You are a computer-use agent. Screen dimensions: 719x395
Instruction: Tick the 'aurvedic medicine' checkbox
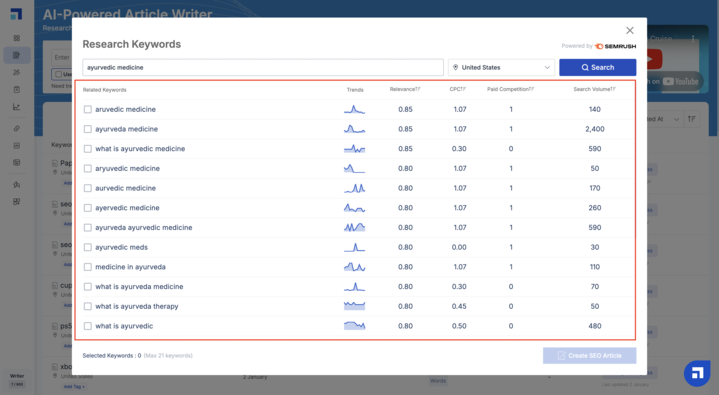(88, 188)
